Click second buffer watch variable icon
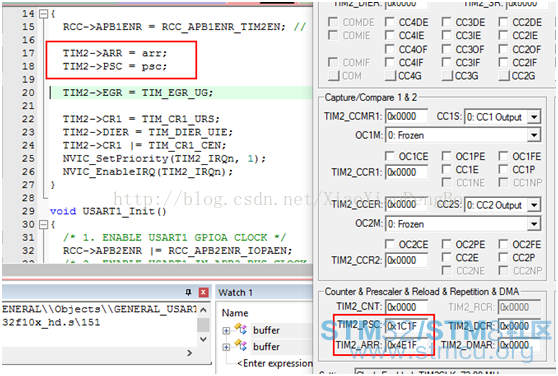 [x=241, y=346]
